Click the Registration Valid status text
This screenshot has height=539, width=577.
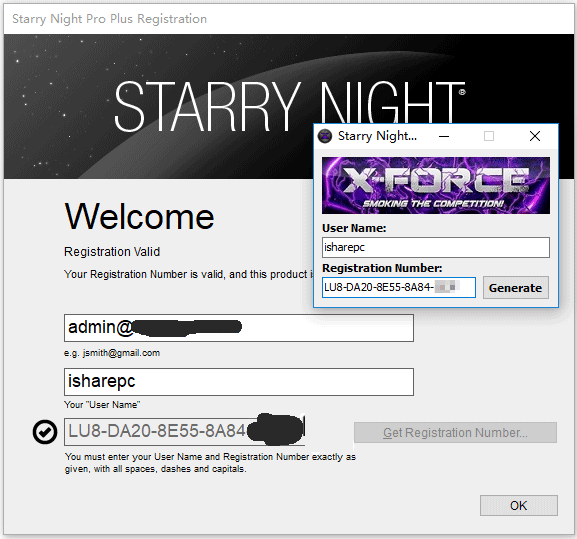112,252
